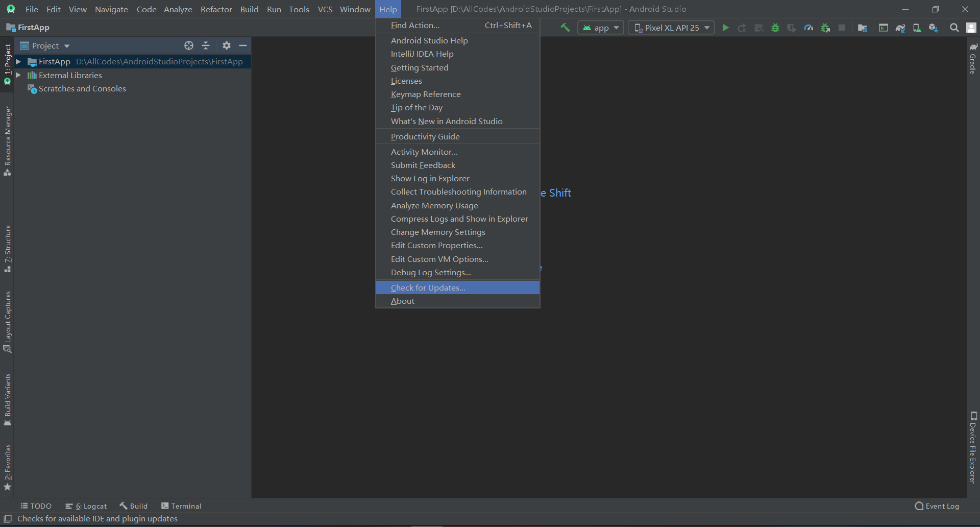Expand the FirstApp project tree node
The image size is (980, 527).
click(x=18, y=61)
